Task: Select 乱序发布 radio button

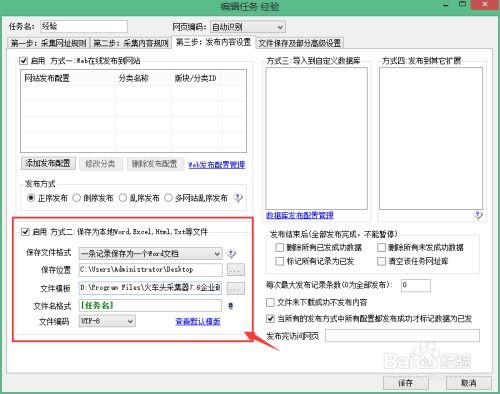Action: 123,198
